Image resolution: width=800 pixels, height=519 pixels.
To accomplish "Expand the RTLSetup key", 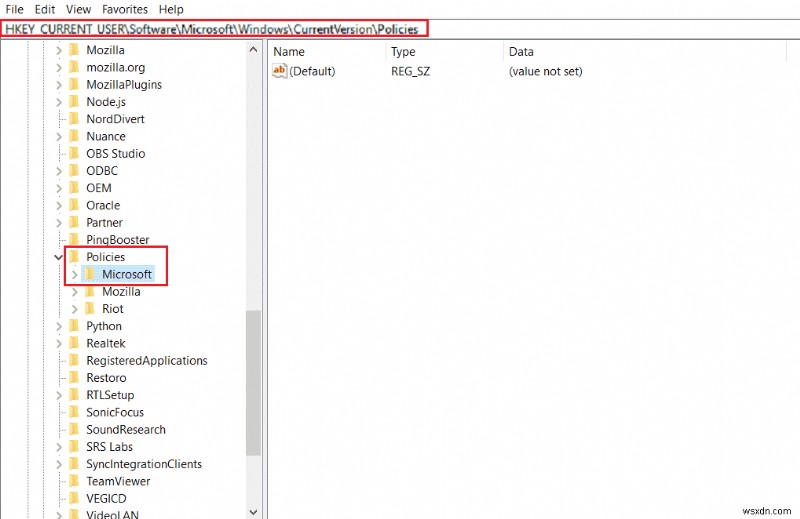I will point(59,396).
